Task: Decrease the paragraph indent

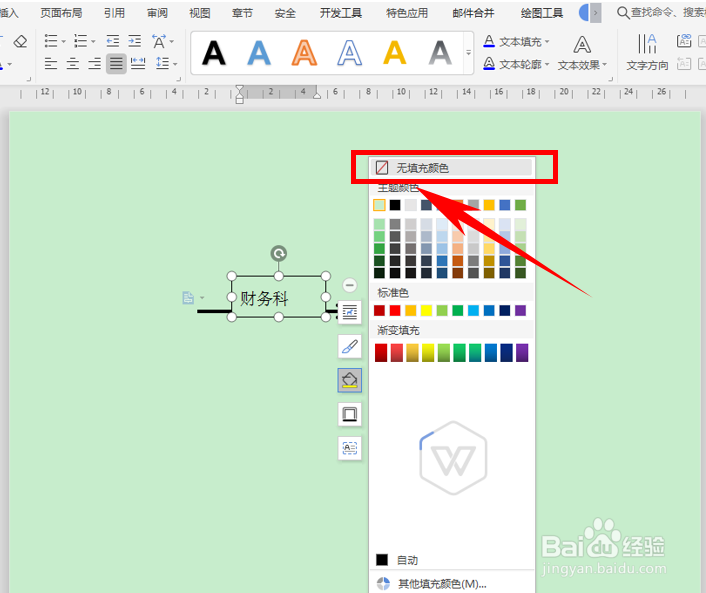Action: 113,41
